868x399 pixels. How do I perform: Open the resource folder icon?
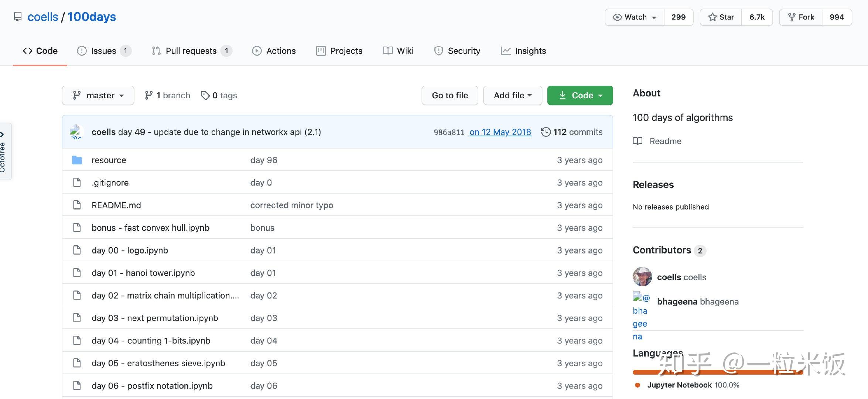[77, 160]
